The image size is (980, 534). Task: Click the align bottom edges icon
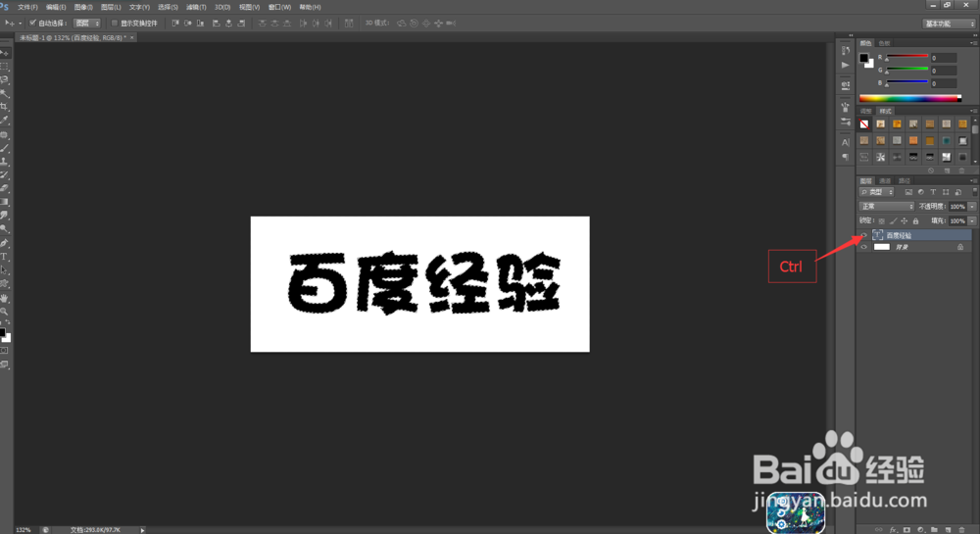point(200,24)
